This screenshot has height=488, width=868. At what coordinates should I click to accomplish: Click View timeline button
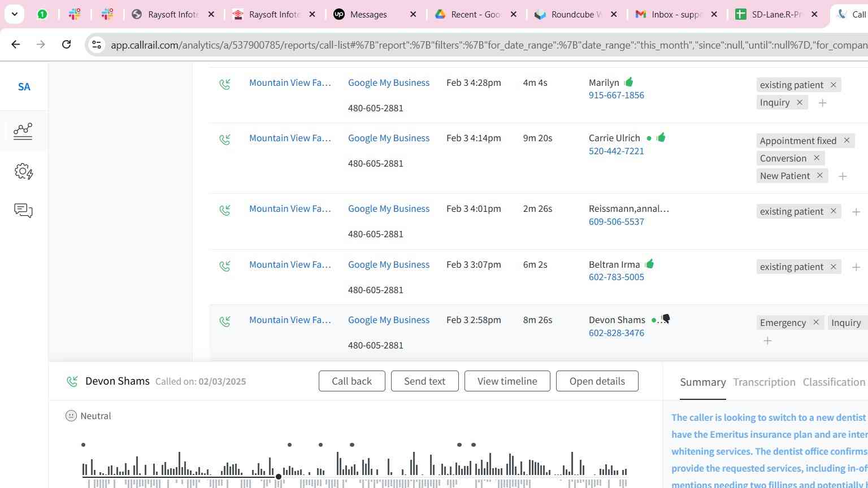coord(507,381)
